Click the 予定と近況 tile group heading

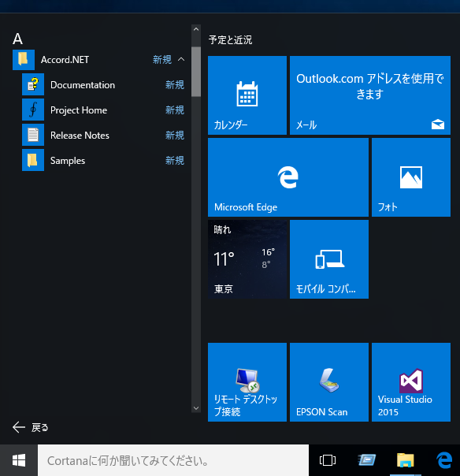pos(230,39)
